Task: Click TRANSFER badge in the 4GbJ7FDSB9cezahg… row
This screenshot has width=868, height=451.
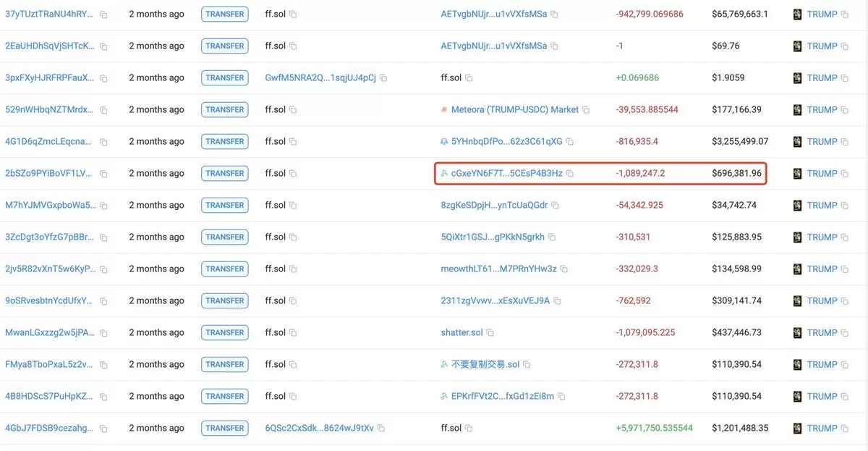Action: (x=224, y=429)
